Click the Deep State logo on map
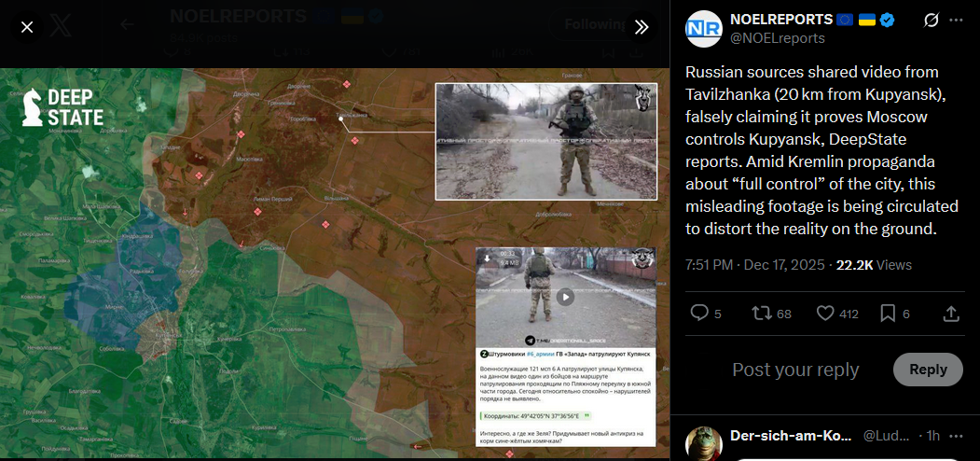This screenshot has height=461, width=980. tap(62, 107)
